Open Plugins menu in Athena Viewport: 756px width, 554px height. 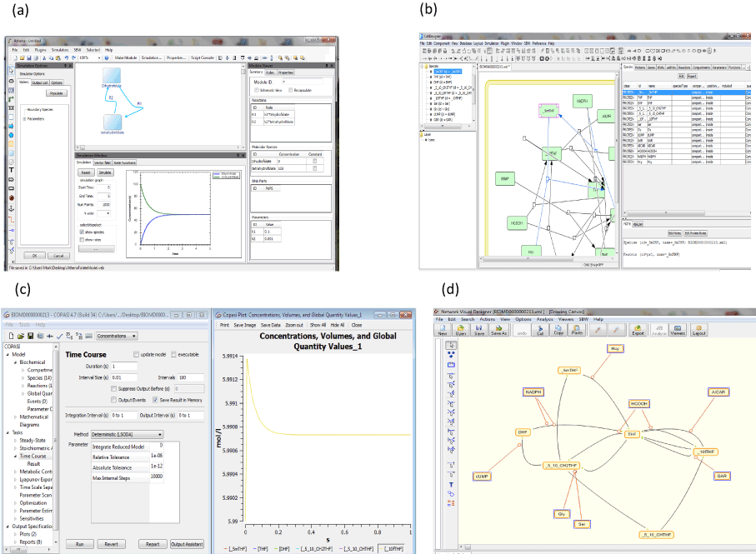tap(41, 50)
